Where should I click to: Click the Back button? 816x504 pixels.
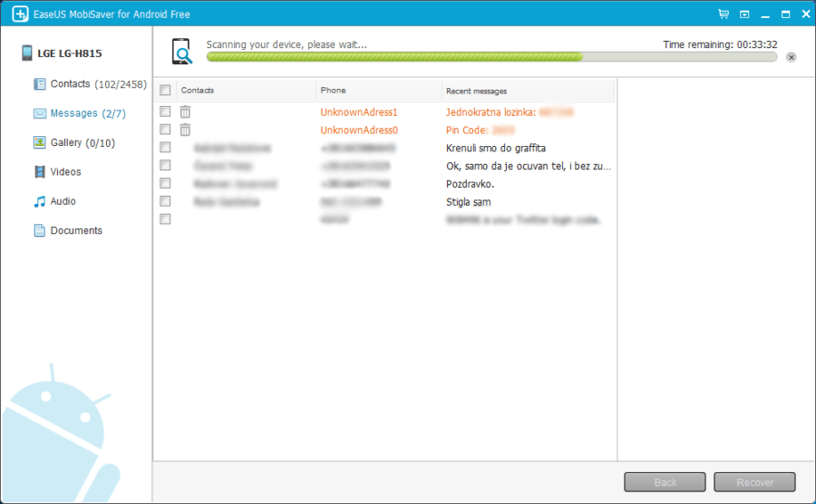pyautogui.click(x=665, y=482)
